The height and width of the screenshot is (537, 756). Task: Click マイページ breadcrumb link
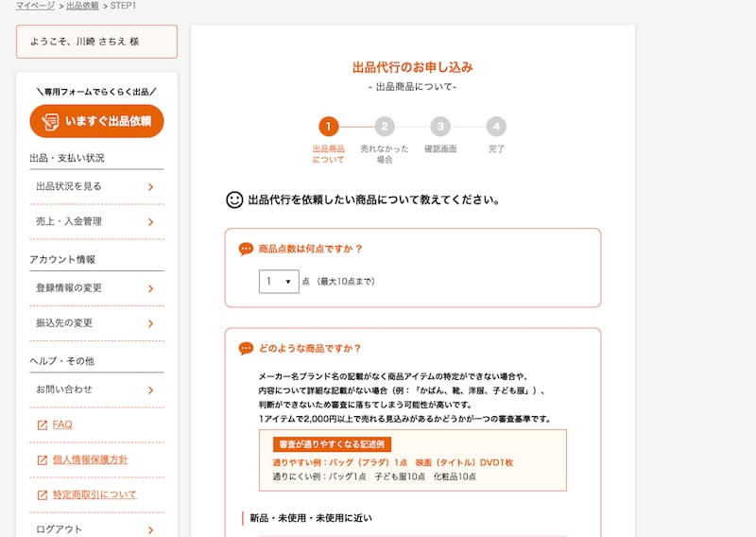pyautogui.click(x=35, y=6)
